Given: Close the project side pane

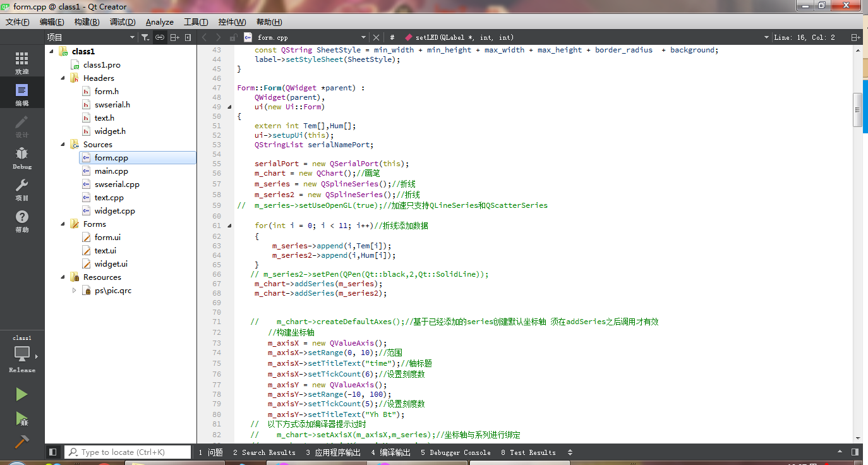Looking at the screenshot, I should [188, 37].
